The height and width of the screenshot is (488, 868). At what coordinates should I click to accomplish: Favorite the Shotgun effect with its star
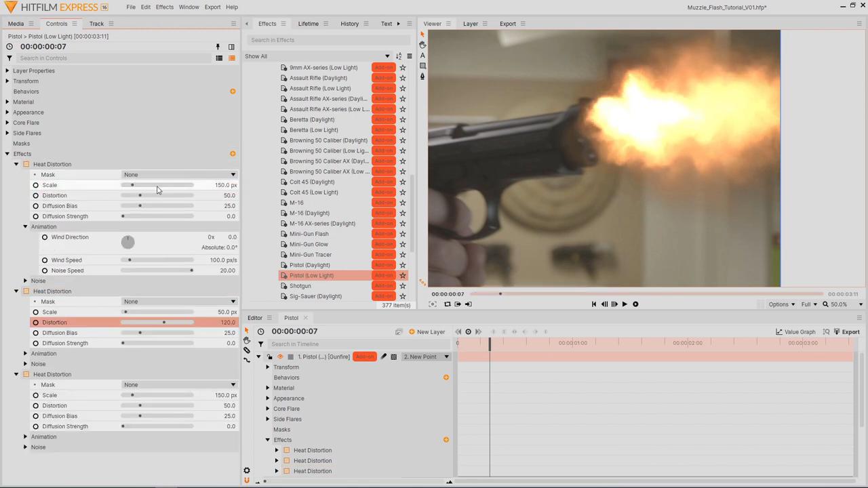[403, 286]
